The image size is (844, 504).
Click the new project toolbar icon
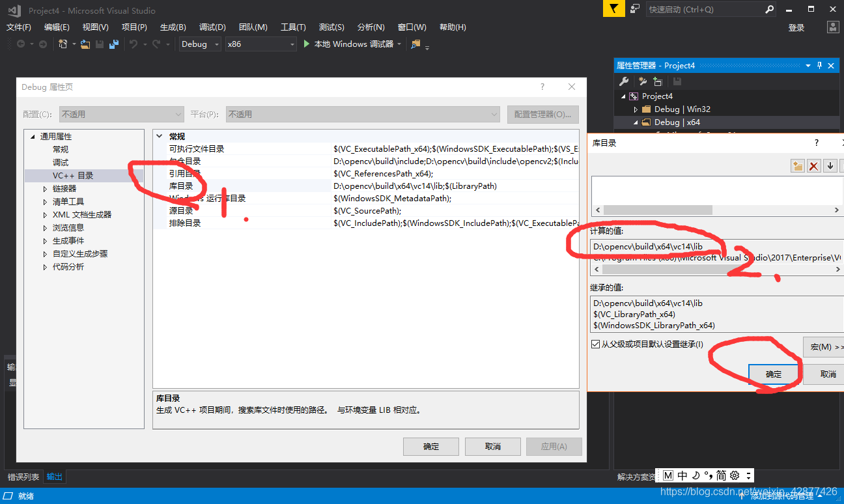click(x=63, y=44)
